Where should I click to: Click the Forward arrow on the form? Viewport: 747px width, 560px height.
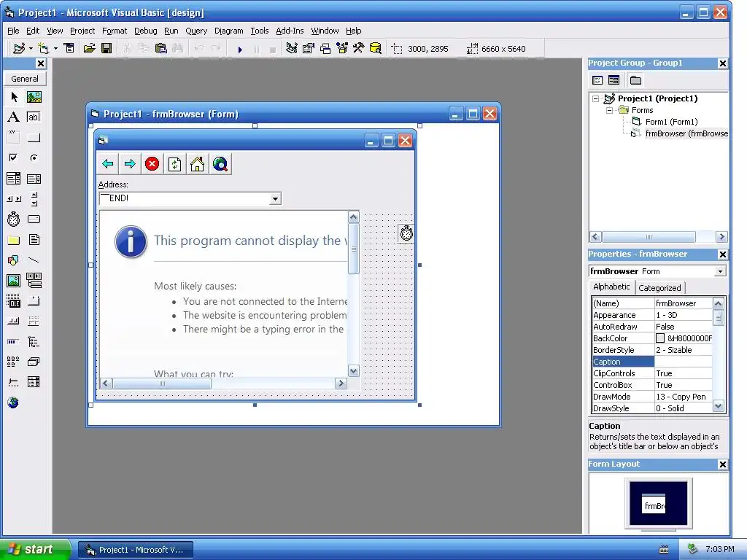coord(130,164)
